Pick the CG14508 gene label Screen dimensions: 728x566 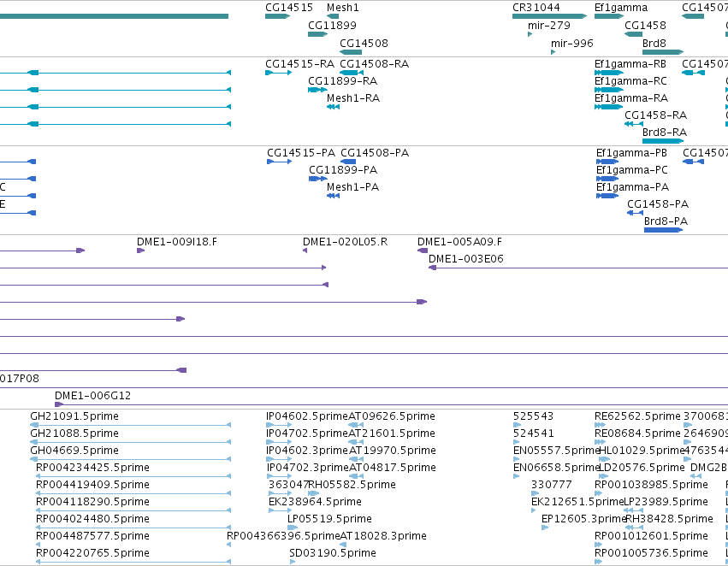tap(364, 43)
